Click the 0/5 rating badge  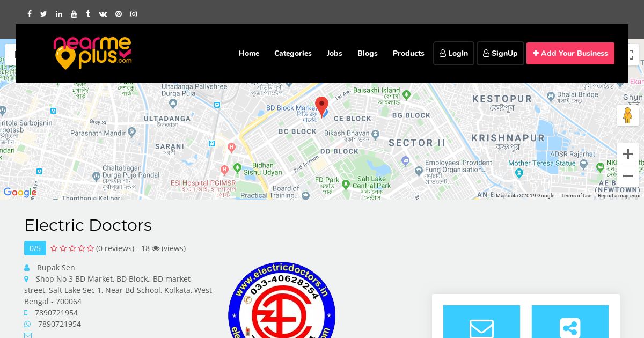pos(35,248)
